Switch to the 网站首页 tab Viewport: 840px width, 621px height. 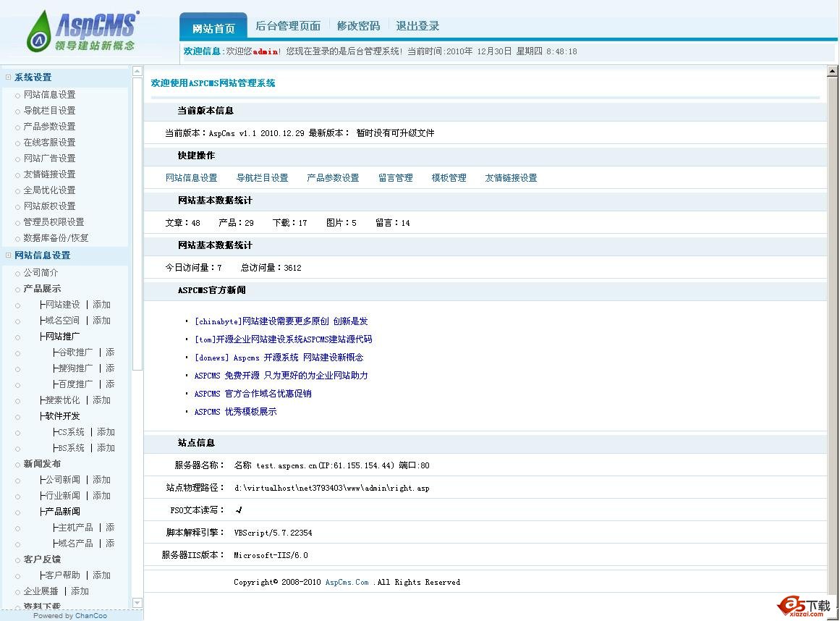click(213, 28)
